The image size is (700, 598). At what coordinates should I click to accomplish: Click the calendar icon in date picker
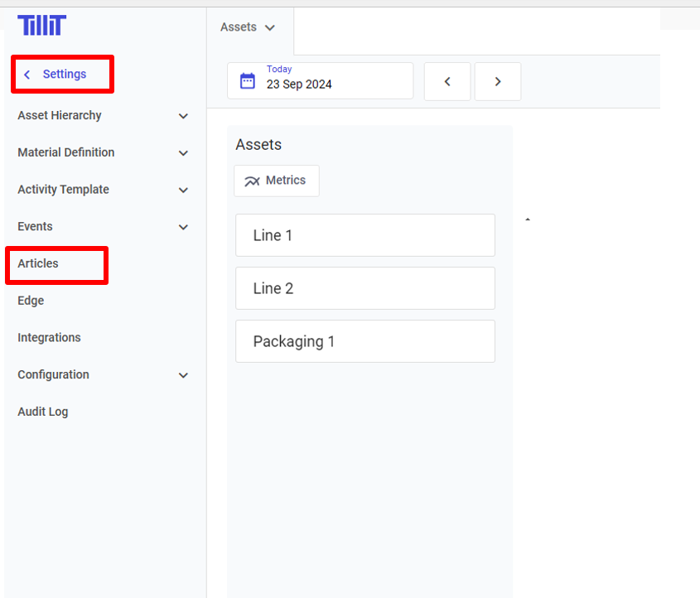[x=247, y=81]
